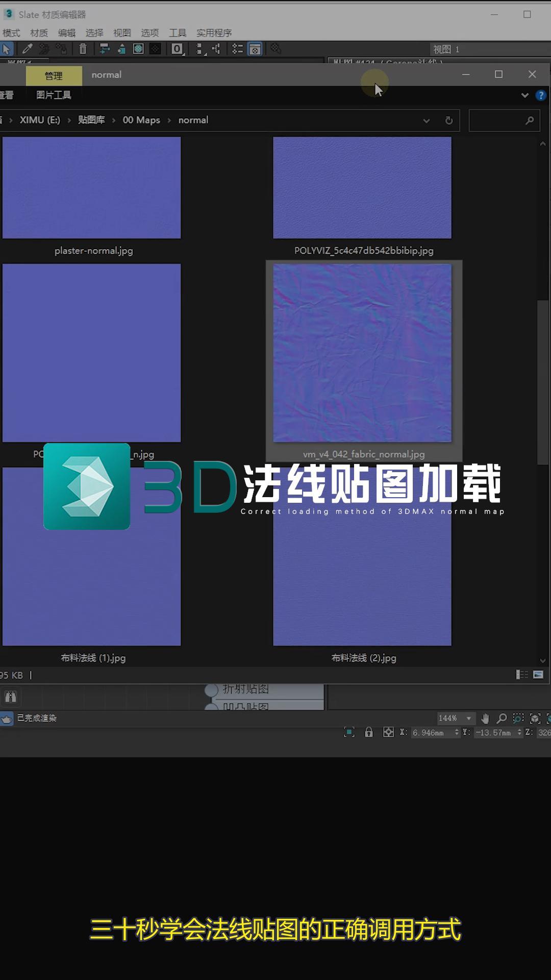Activate the pan hand tool

pyautogui.click(x=485, y=719)
